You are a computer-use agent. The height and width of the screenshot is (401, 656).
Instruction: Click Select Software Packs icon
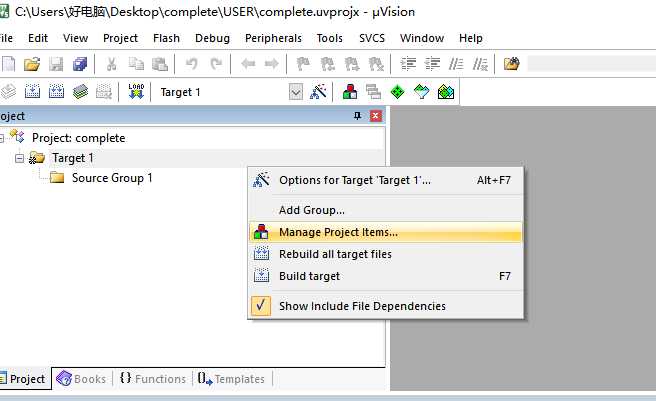(421, 91)
